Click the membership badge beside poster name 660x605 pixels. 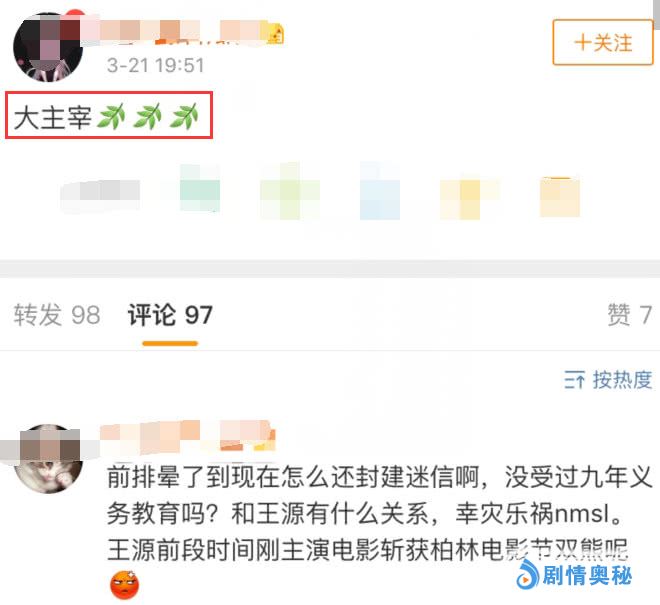(276, 35)
